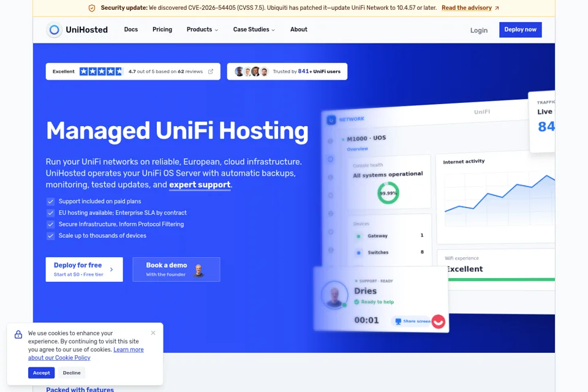Open the About nav item
Image resolution: width=588 pixels, height=392 pixels.
click(298, 29)
